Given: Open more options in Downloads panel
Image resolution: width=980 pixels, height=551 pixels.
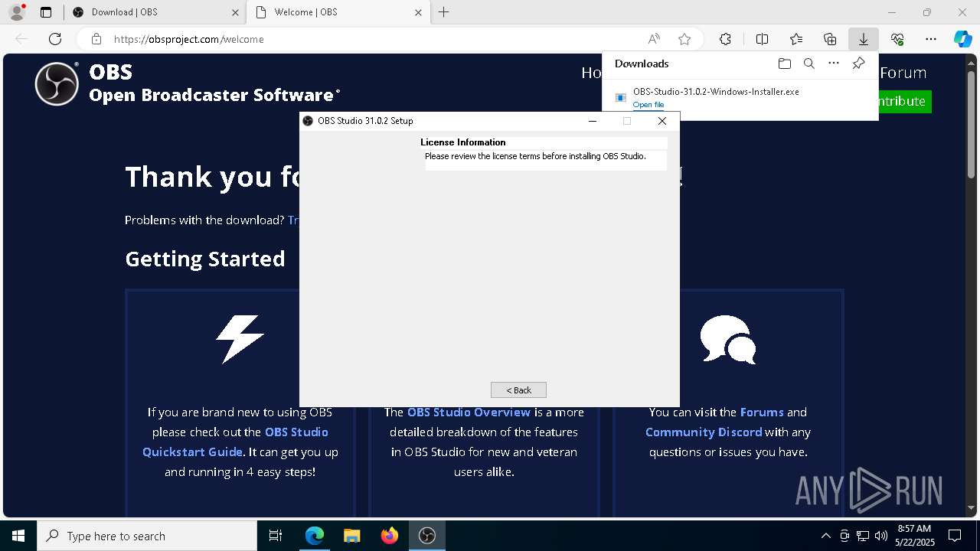Looking at the screenshot, I should [834, 64].
